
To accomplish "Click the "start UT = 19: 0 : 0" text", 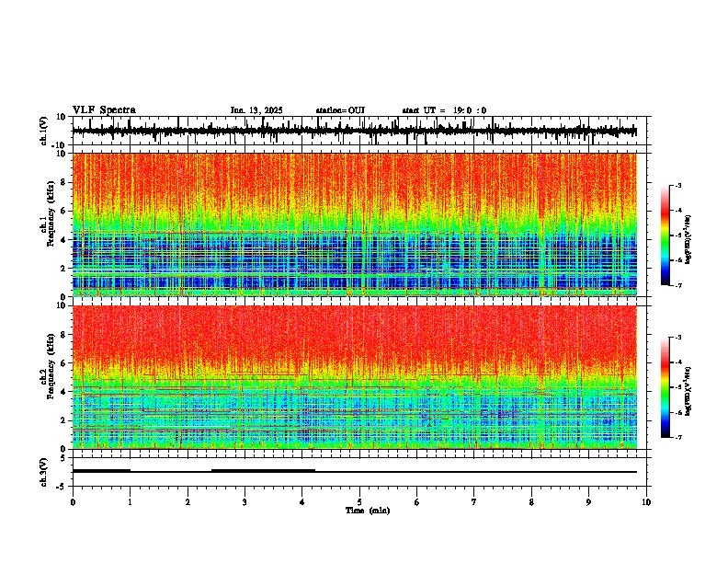I will [444, 110].
